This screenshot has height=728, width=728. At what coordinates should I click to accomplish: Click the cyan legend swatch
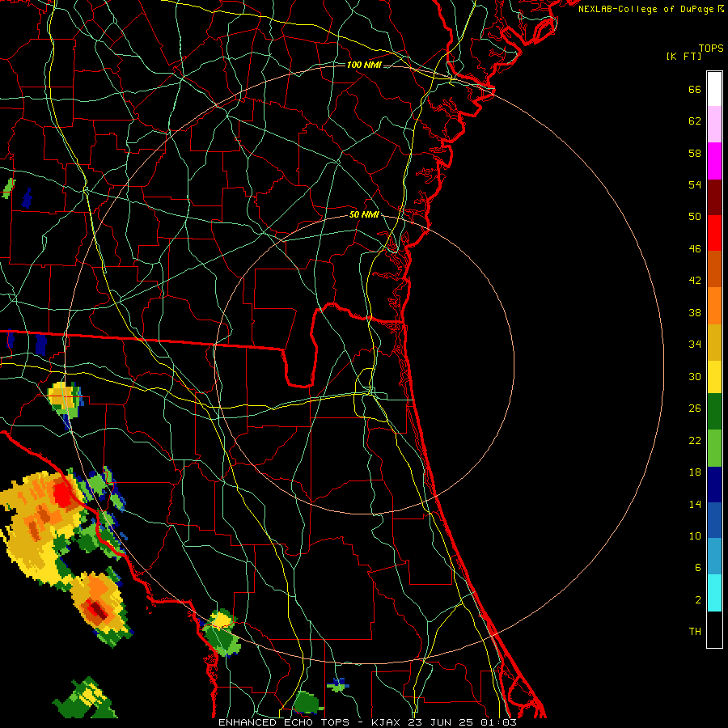click(714, 593)
